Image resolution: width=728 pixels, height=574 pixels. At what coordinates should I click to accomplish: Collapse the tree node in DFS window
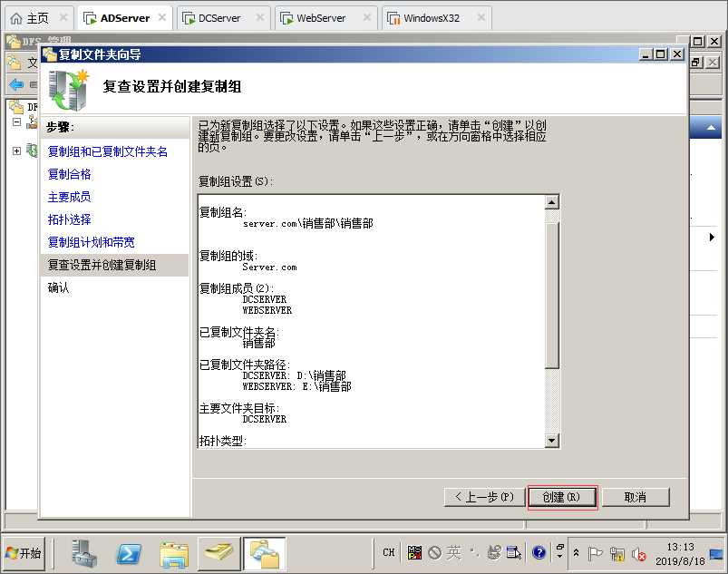[x=16, y=122]
